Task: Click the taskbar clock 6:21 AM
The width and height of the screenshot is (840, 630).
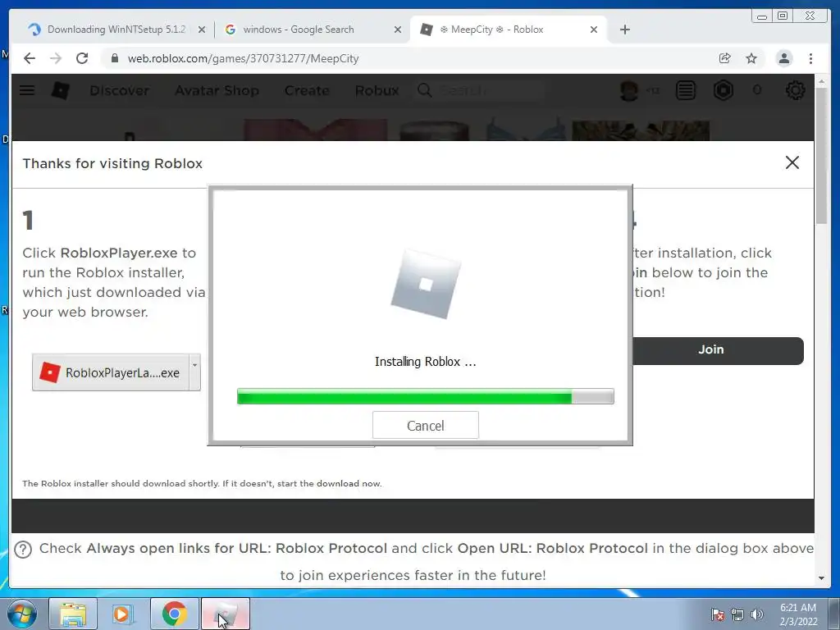Action: coord(798,608)
